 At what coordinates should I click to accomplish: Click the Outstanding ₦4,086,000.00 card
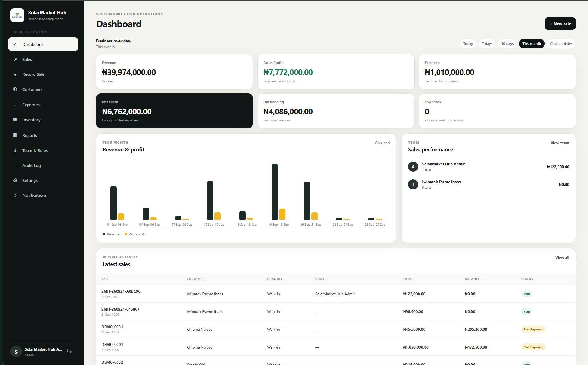pyautogui.click(x=336, y=111)
